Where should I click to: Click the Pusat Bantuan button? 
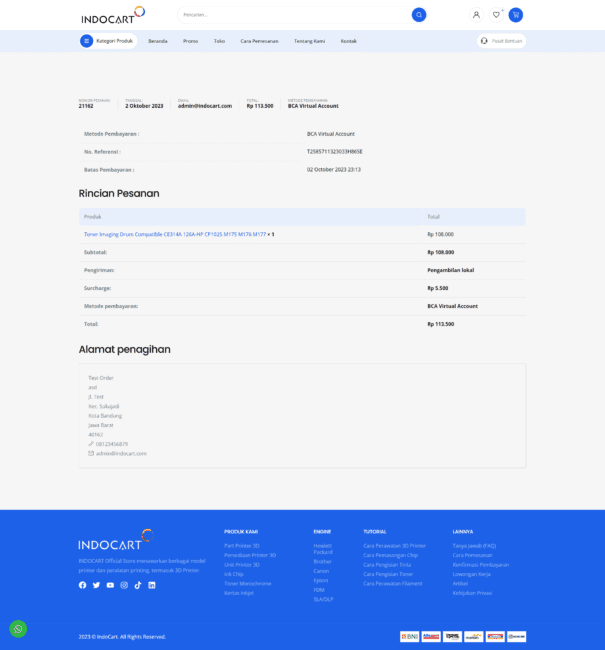point(502,41)
